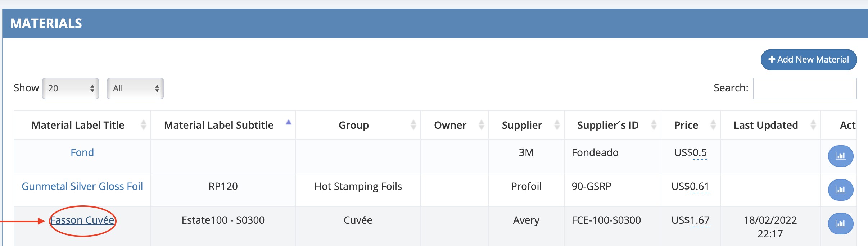Viewport: 868px width, 246px height.
Task: Sort table by Group column
Action: [x=413, y=125]
